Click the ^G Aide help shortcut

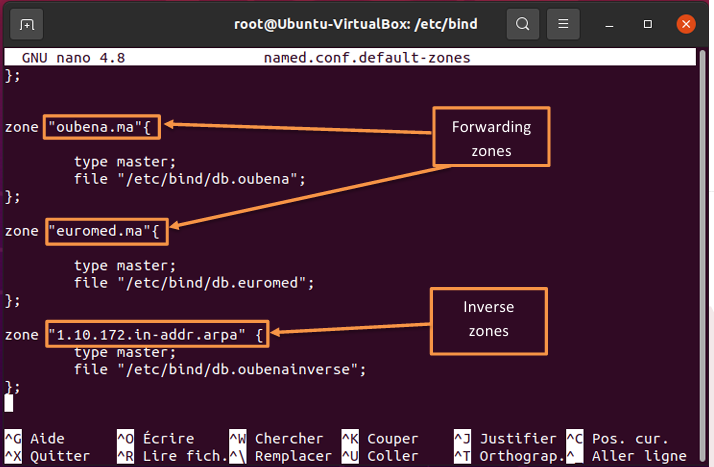click(35, 438)
